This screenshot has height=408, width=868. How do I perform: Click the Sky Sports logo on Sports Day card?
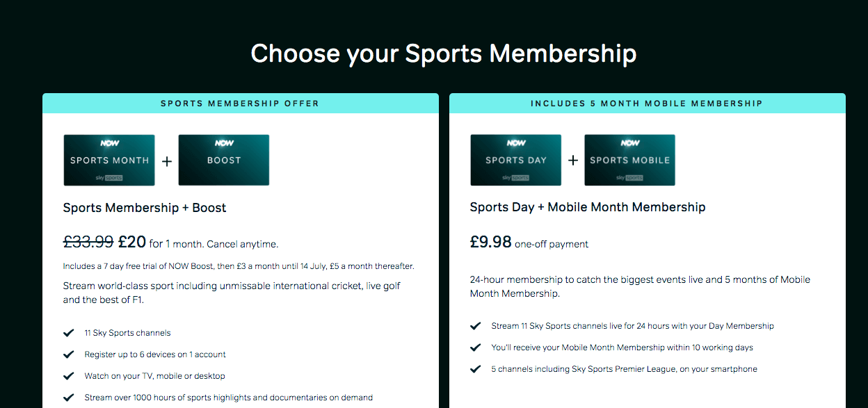tap(515, 177)
